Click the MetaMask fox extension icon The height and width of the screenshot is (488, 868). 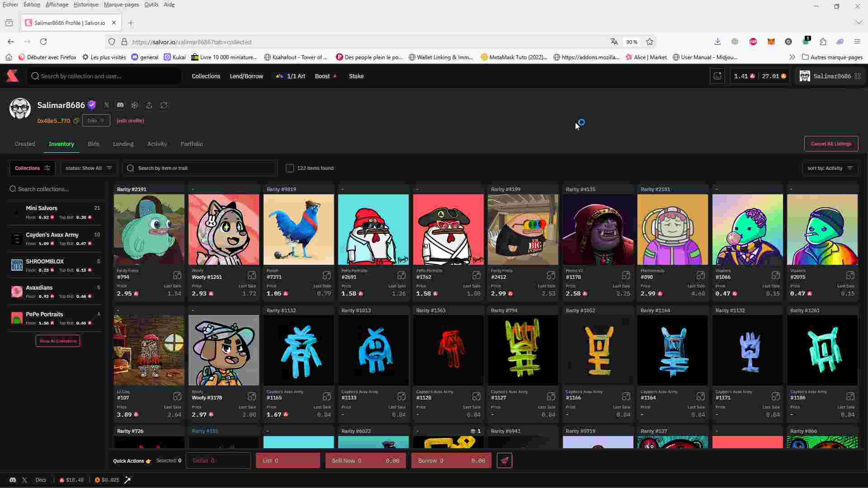point(771,42)
